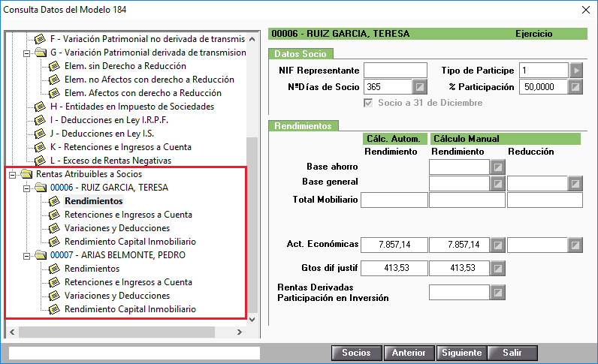Click the Variaciones y Deducciones icon under RUIZ GARCIA

click(54, 228)
